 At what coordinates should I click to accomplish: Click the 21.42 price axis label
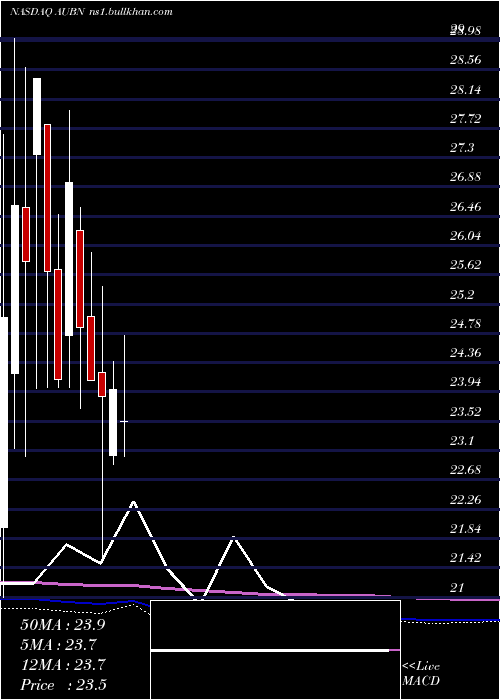pos(466,558)
